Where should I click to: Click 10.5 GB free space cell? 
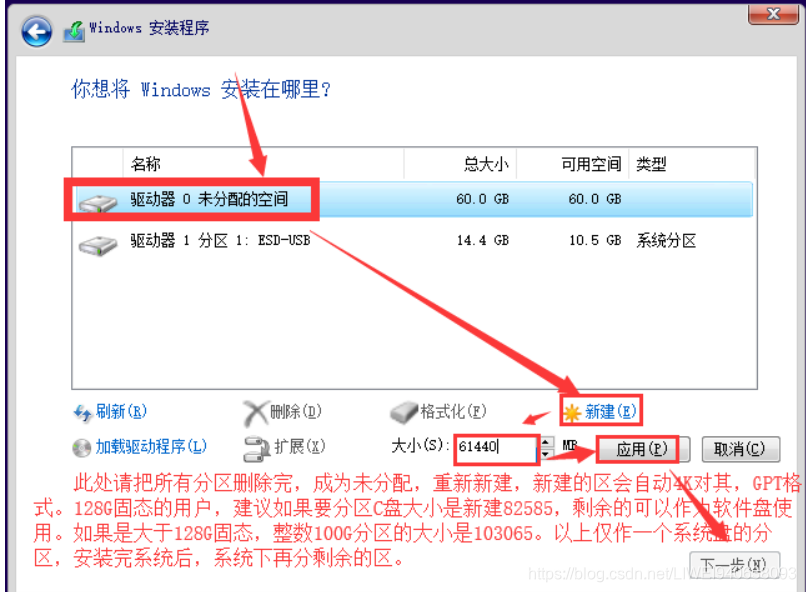595,240
